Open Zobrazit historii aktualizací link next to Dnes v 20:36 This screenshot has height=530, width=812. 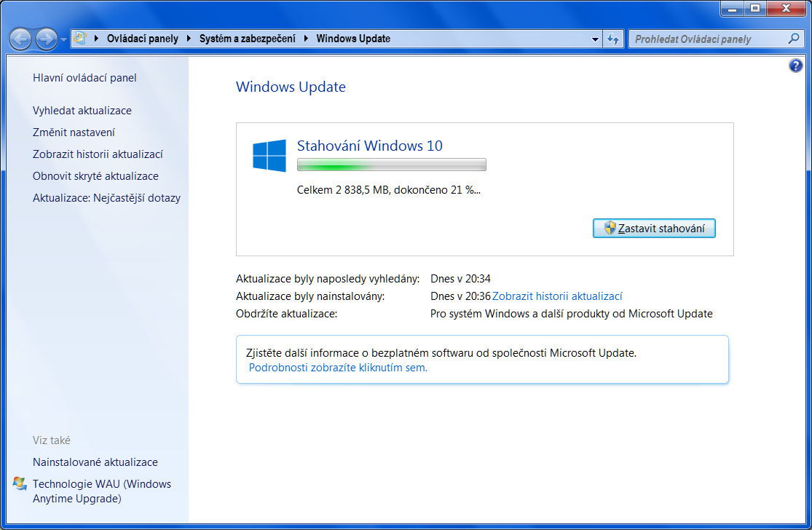[557, 296]
